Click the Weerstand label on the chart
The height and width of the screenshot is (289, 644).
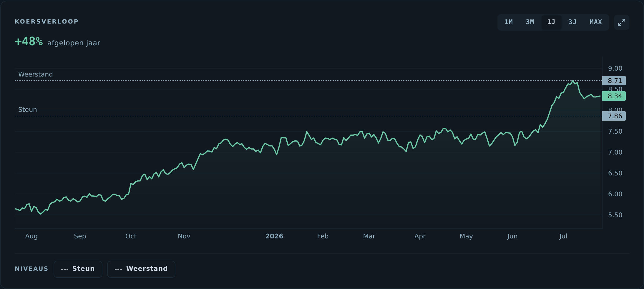[36, 74]
